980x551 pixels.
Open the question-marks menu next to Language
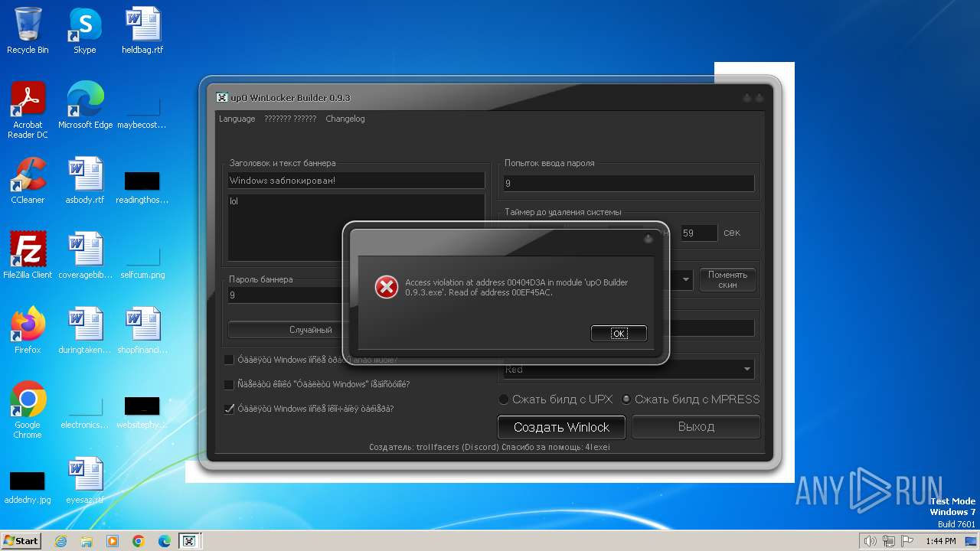tap(290, 119)
